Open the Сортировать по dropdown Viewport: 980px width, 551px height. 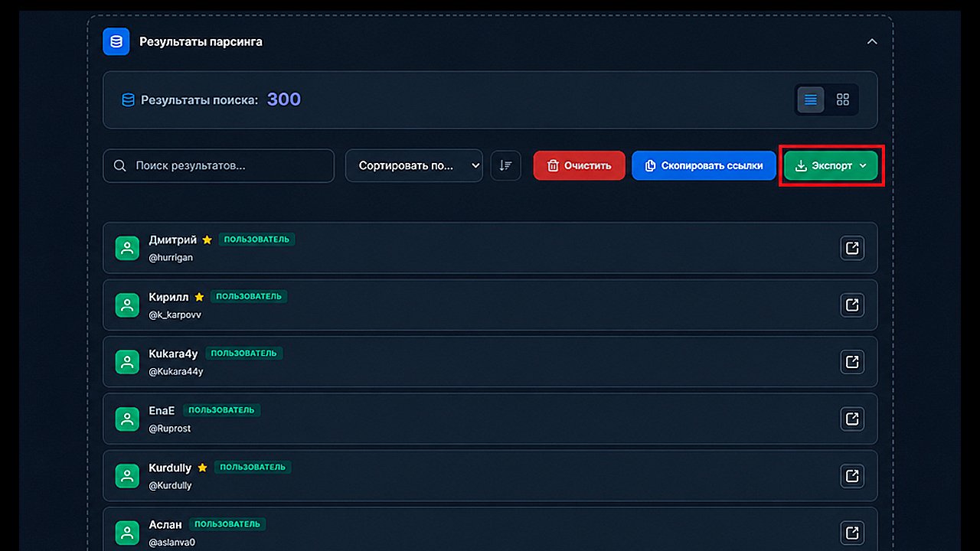pyautogui.click(x=414, y=166)
